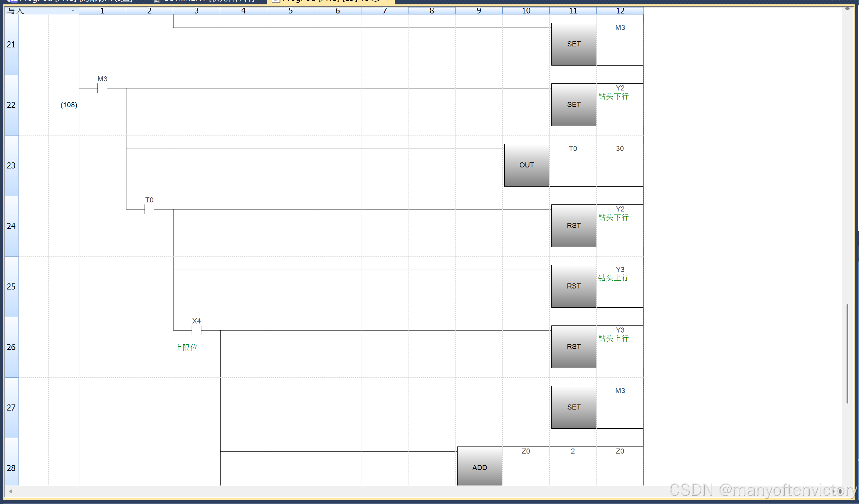Click the timer set value 30 in row 23
The height and width of the screenshot is (504, 859).
coord(620,149)
